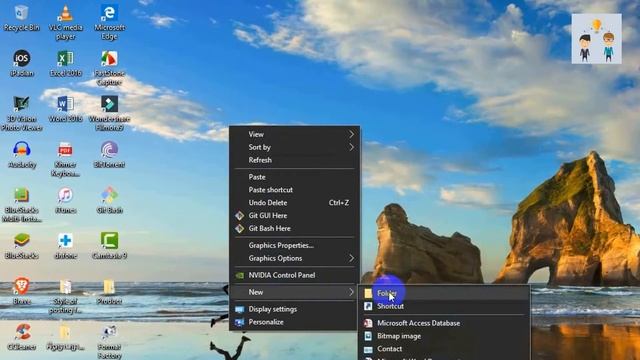The height and width of the screenshot is (360, 640).
Task: Click the Git Bash desktop icon
Action: pos(109,201)
